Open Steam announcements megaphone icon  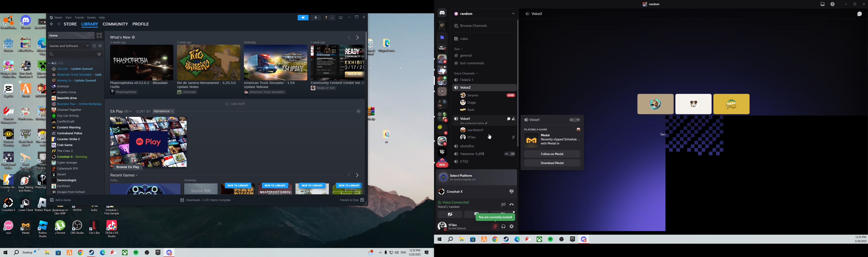pyautogui.click(x=303, y=18)
